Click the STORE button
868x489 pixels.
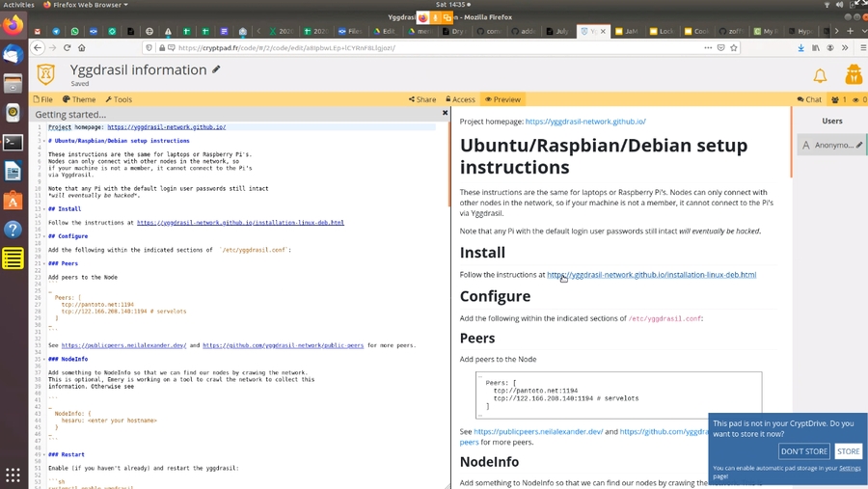pos(848,451)
